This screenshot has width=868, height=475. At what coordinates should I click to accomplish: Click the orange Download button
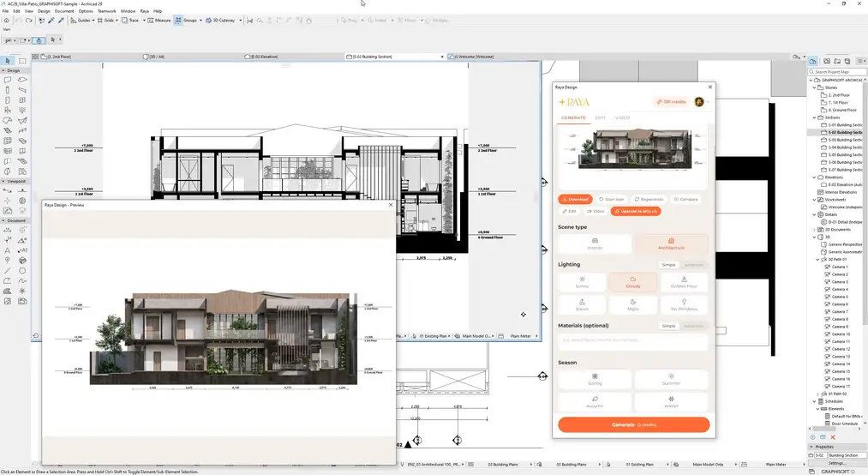[x=575, y=199]
